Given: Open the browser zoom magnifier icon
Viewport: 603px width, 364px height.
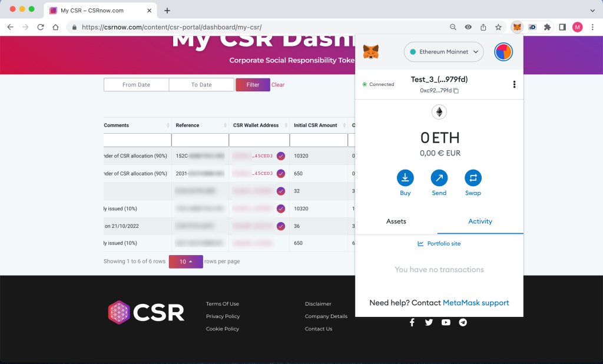Looking at the screenshot, I should coord(453,27).
